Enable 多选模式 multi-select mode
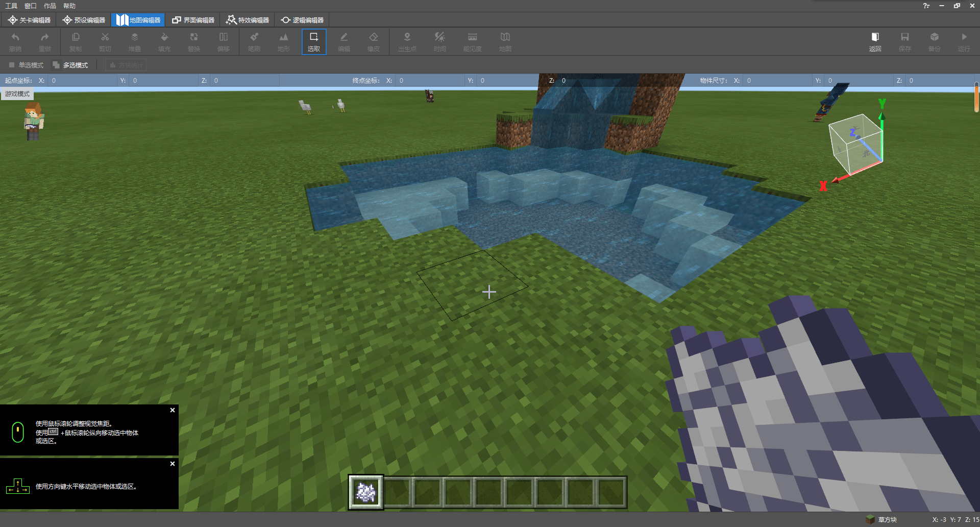The width and height of the screenshot is (980, 527). pos(70,65)
